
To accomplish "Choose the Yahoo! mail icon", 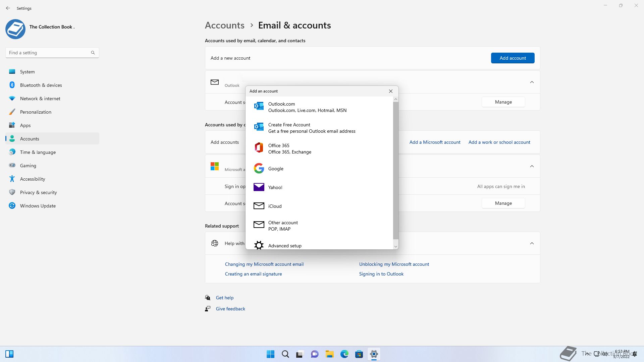I will coord(259,187).
